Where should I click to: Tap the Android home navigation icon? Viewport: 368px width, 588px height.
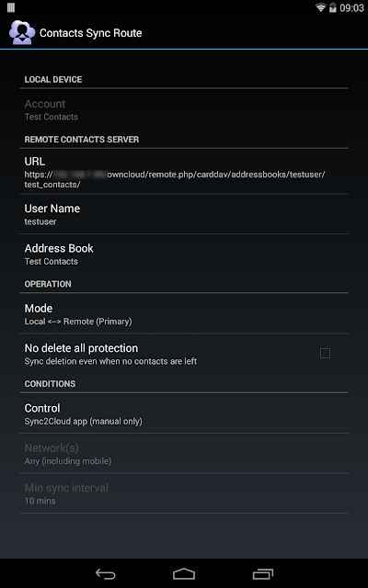pos(184,573)
